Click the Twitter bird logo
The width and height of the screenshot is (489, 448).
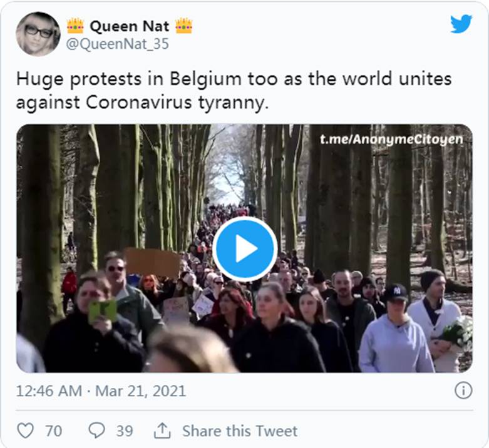click(x=461, y=24)
